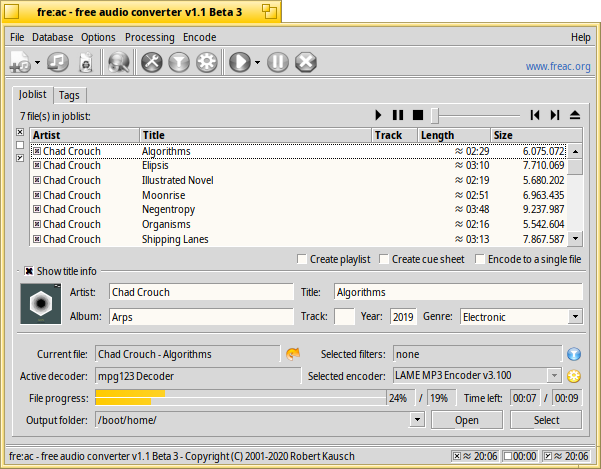Click the playback position slider
This screenshot has height=469, width=601.
[475, 115]
